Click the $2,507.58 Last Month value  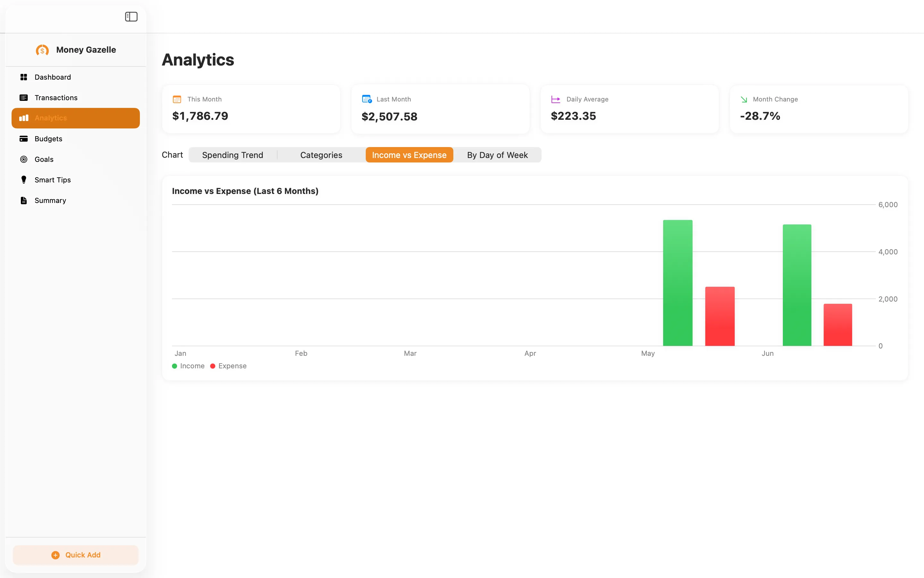pos(389,117)
